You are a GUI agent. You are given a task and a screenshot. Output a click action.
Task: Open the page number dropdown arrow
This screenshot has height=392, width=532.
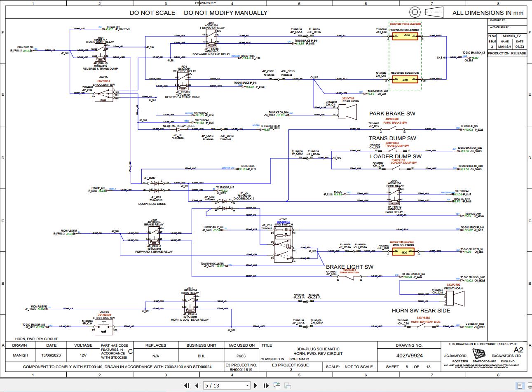pyautogui.click(x=247, y=386)
